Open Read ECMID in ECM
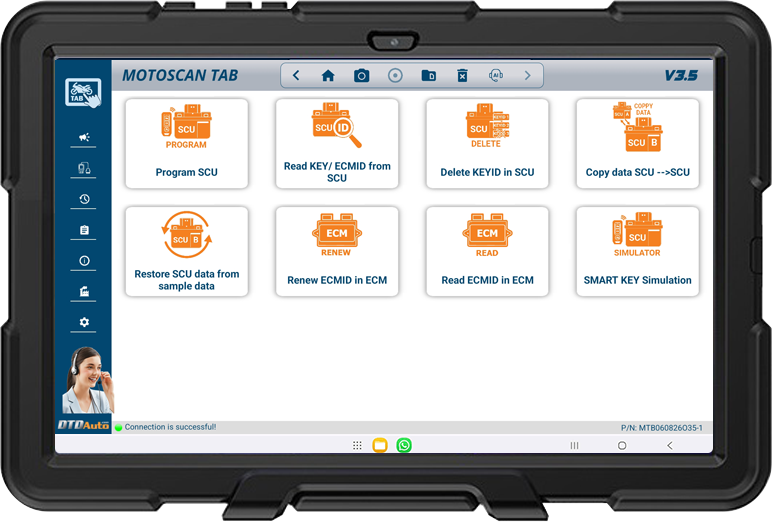Viewport: 772px width, 522px height. (487, 251)
